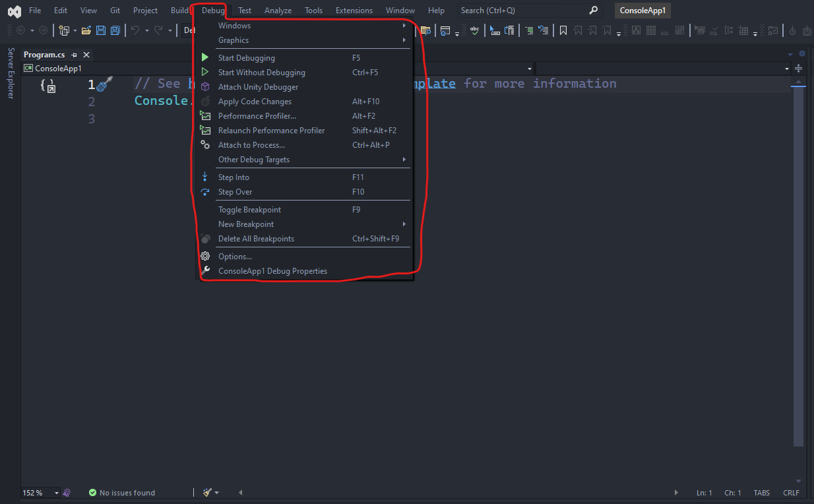Toggle pin on Program.cs tab
The height and width of the screenshot is (504, 814).
click(74, 55)
